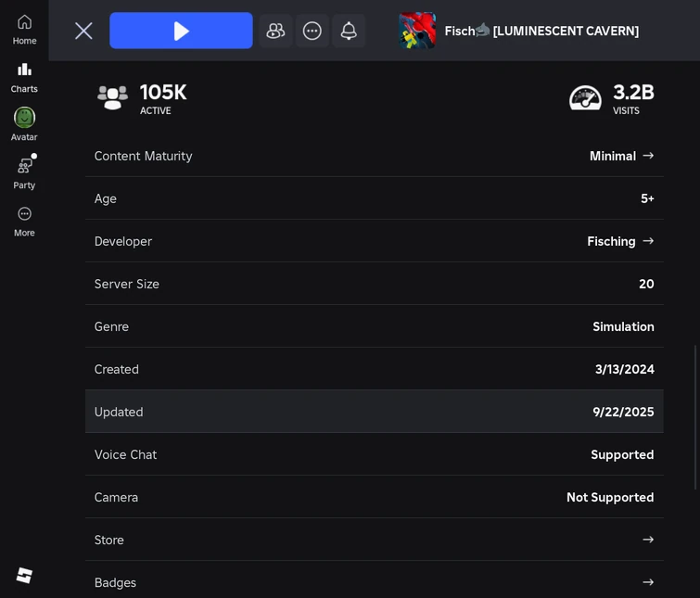Viewport: 700px width, 598px height.
Task: Open the Home sidebar icon
Action: tap(24, 29)
